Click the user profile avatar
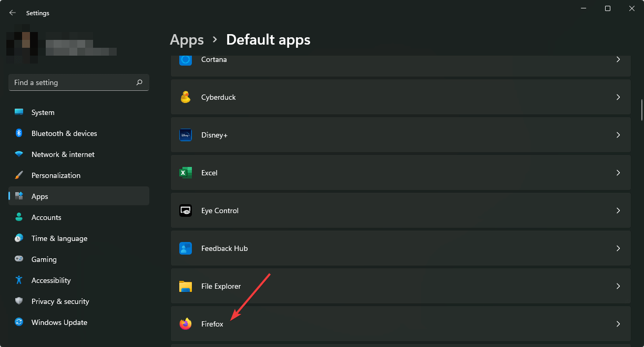Image resolution: width=644 pixels, height=347 pixels. coord(22,44)
